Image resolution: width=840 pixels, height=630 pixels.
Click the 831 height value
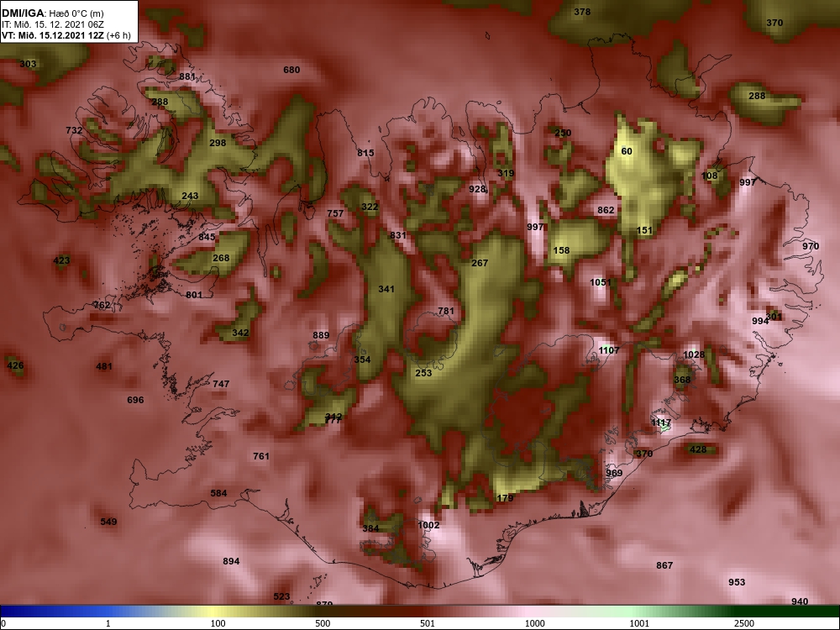398,235
